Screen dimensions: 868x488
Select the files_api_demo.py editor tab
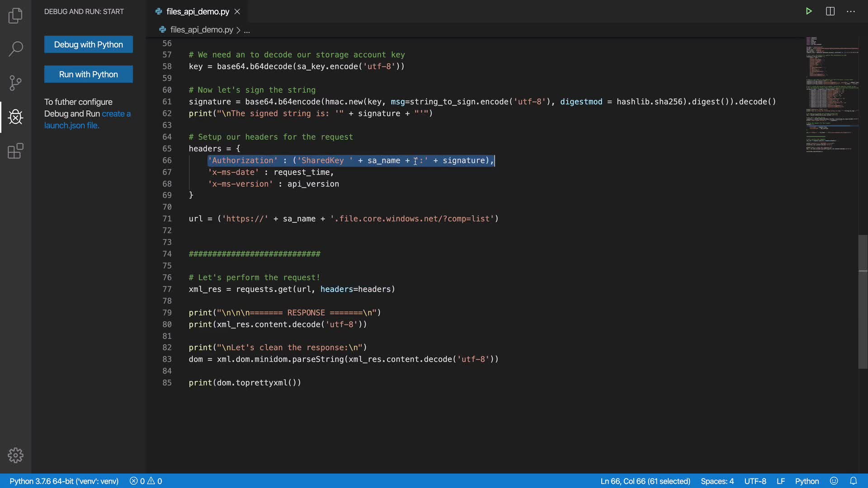coord(198,12)
